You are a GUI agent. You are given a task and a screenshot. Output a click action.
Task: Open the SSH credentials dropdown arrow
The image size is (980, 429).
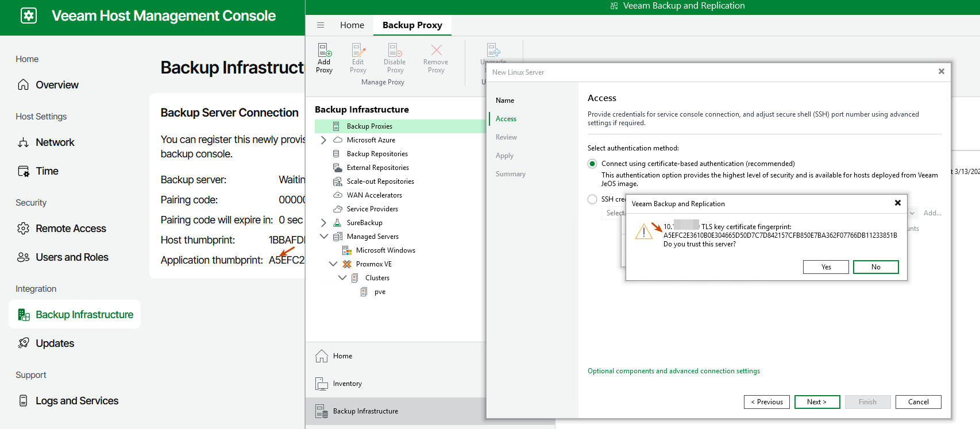(x=912, y=213)
